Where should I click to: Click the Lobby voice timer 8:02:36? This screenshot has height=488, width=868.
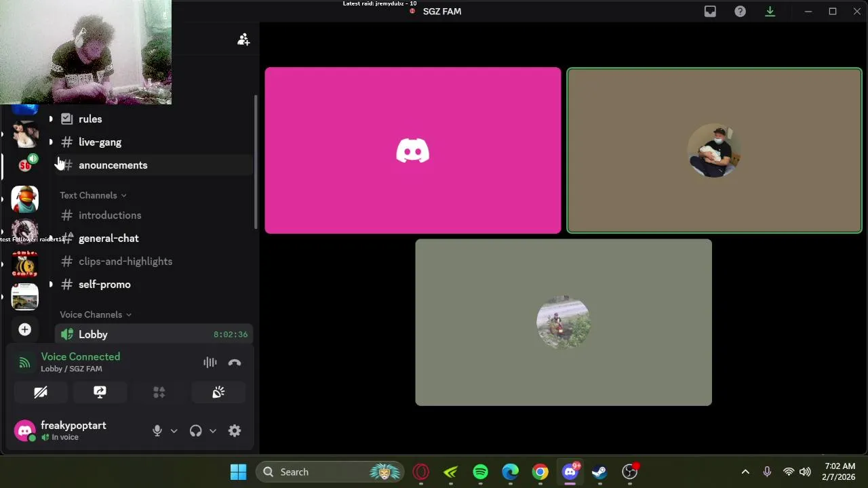point(231,335)
